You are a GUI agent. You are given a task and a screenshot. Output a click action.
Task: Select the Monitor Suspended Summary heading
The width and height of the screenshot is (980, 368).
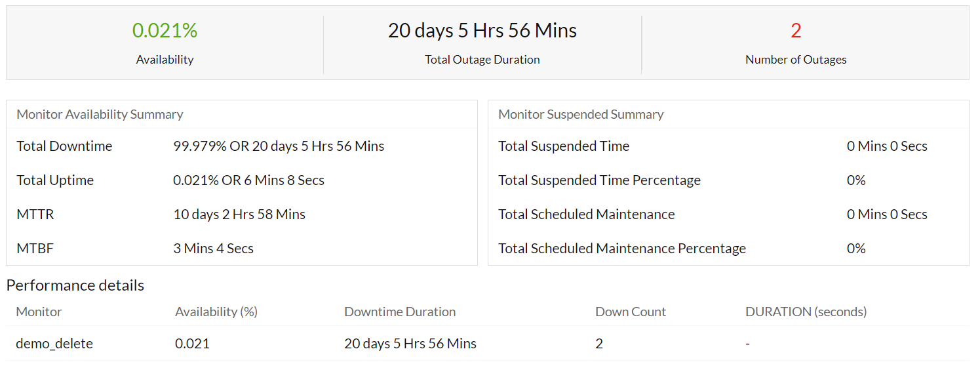click(x=581, y=115)
